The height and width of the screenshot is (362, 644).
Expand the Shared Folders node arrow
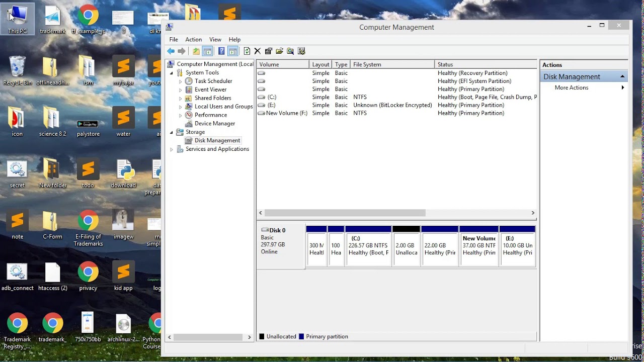coord(181,99)
